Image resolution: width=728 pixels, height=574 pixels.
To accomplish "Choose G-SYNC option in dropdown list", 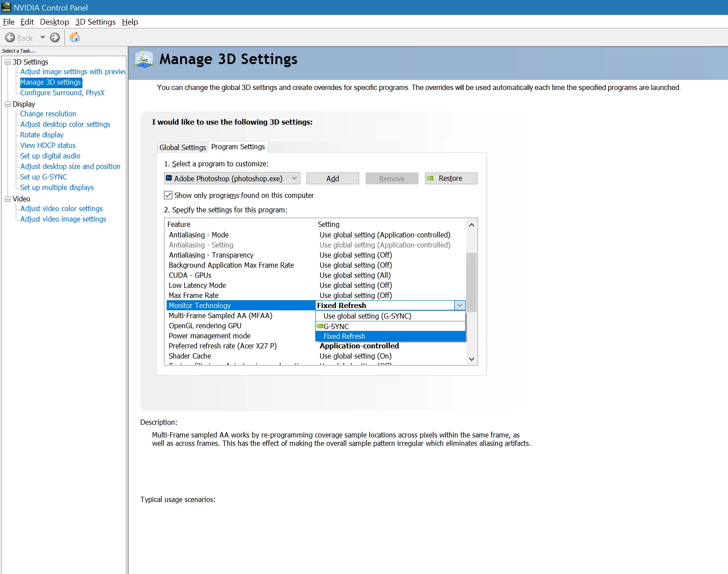I will click(390, 326).
